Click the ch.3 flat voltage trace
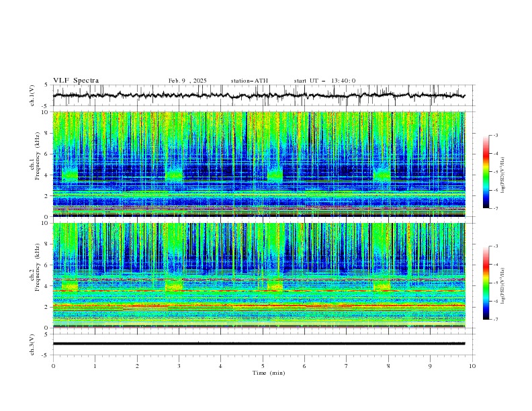 point(259,344)
